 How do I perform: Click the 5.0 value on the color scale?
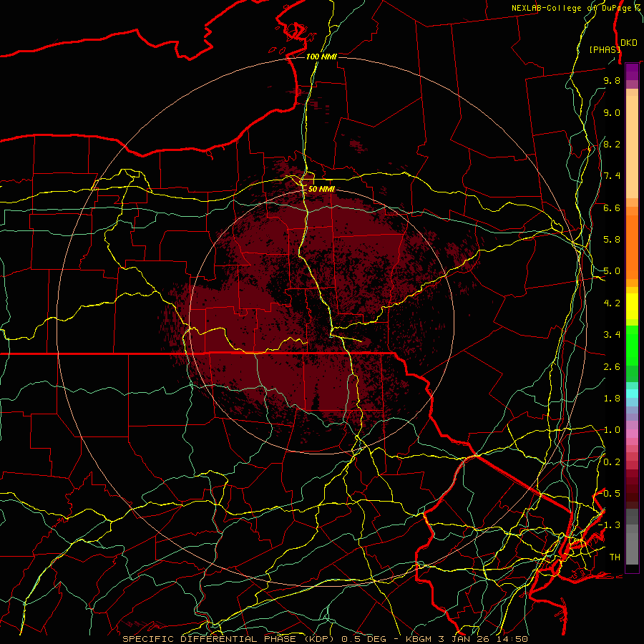point(612,271)
